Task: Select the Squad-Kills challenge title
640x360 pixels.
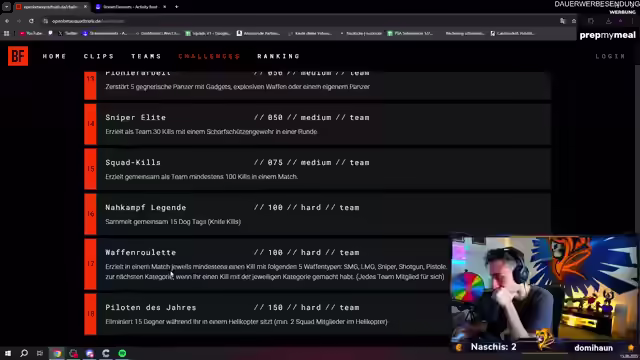Action: [x=133, y=162]
